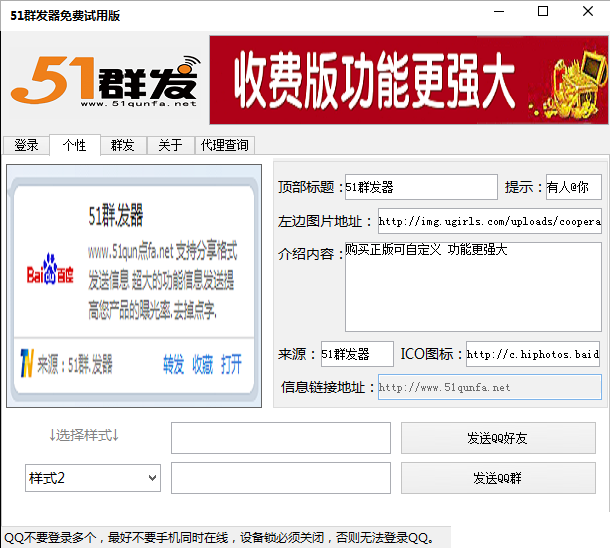Switch to the 代理查询 tab
Image resolution: width=610 pixels, height=548 pixels.
pyautogui.click(x=224, y=145)
